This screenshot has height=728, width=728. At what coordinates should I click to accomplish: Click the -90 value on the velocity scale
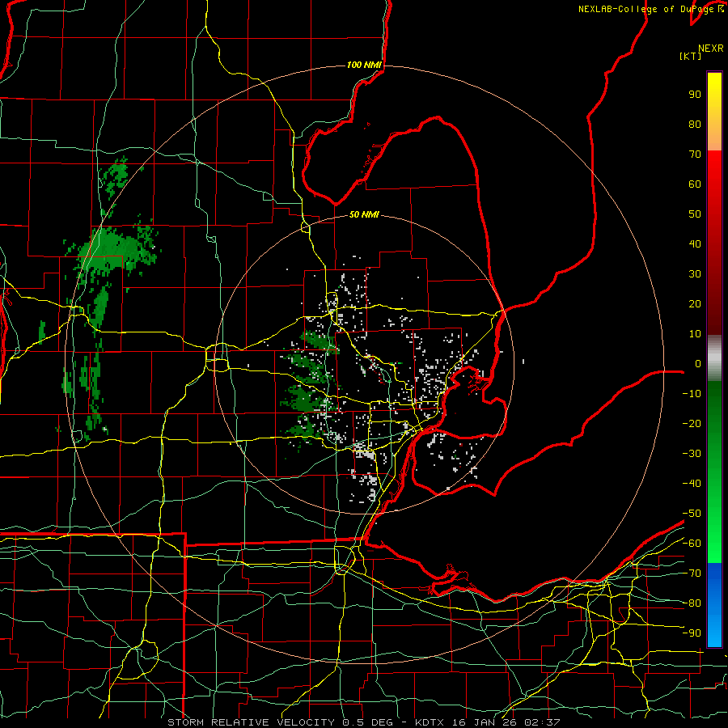click(x=692, y=633)
